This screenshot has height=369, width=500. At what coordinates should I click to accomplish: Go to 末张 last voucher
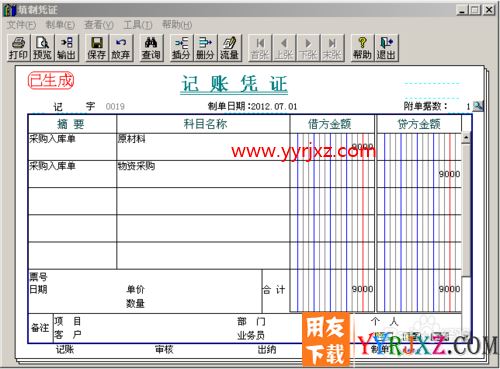(332, 48)
